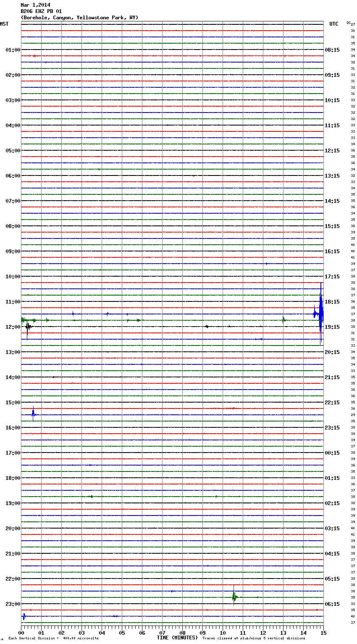This screenshot has height=644, width=357.
Task: Click the 15 minute mark on the bottom axis
Action: click(x=323, y=633)
